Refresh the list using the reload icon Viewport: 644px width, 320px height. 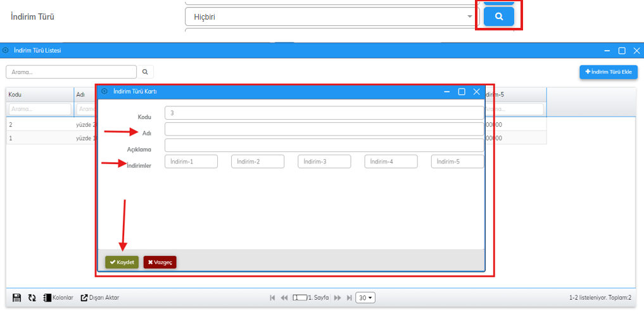pos(32,298)
